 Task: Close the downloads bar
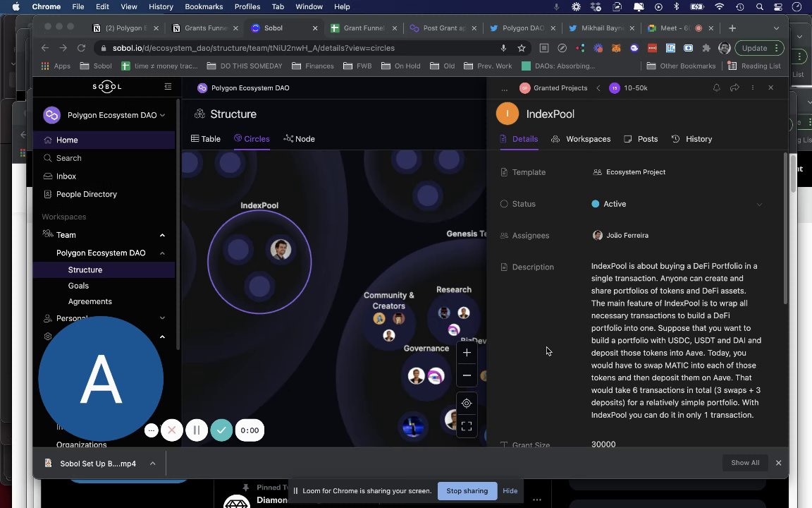click(778, 463)
